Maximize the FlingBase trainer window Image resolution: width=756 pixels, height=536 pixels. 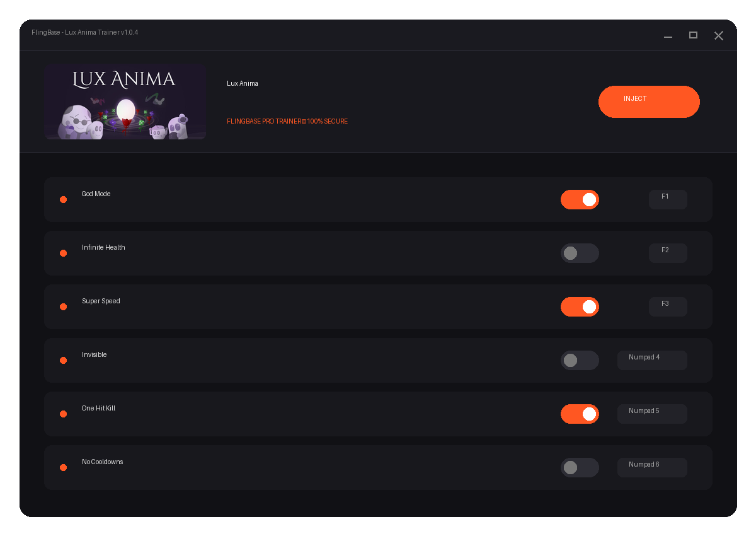(x=693, y=35)
